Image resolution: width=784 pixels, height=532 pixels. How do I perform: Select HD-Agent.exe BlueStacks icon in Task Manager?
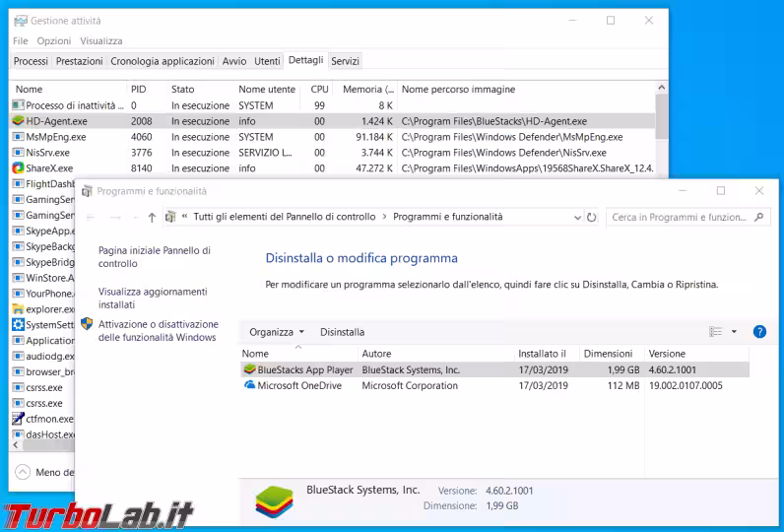(18, 121)
